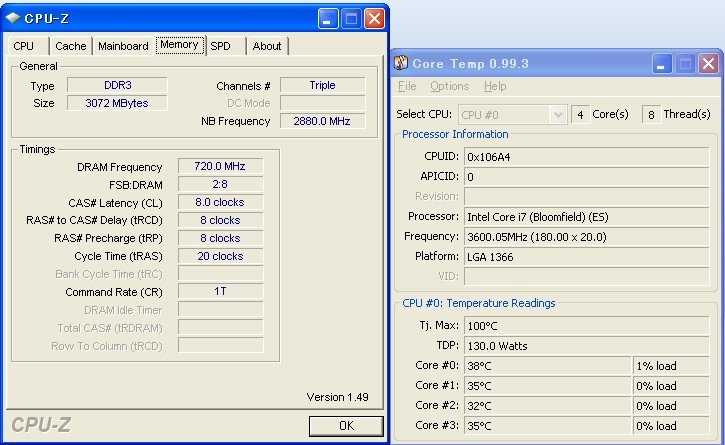
Task: Open the File menu in Core Temp
Action: 408,87
